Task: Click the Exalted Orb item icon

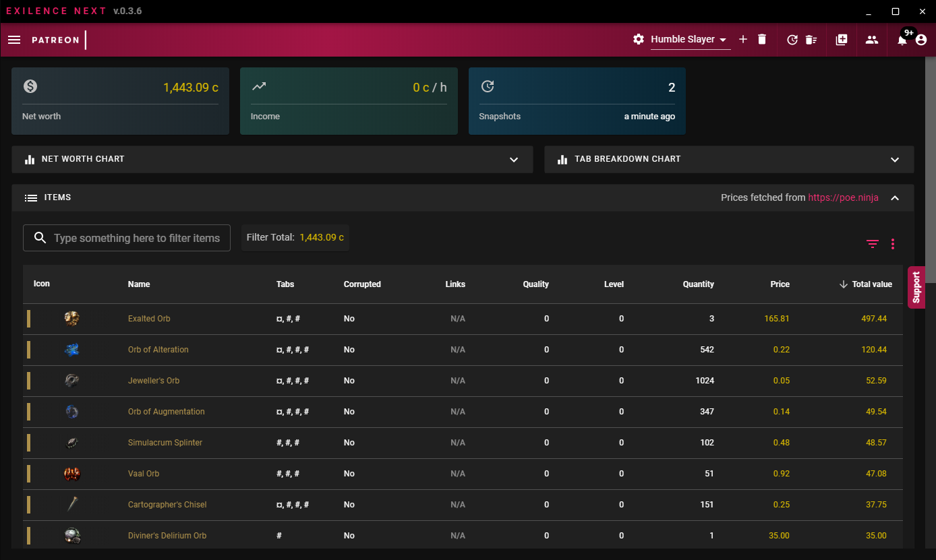Action: [72, 319]
